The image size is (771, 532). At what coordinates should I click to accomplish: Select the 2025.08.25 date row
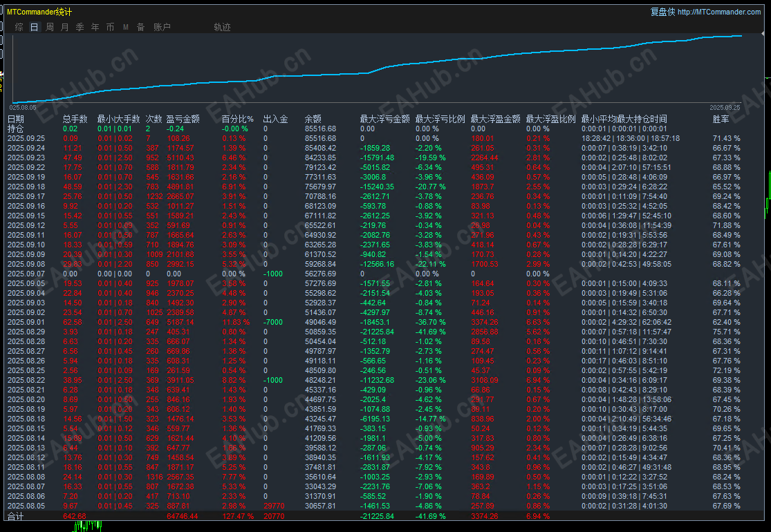(x=26, y=370)
